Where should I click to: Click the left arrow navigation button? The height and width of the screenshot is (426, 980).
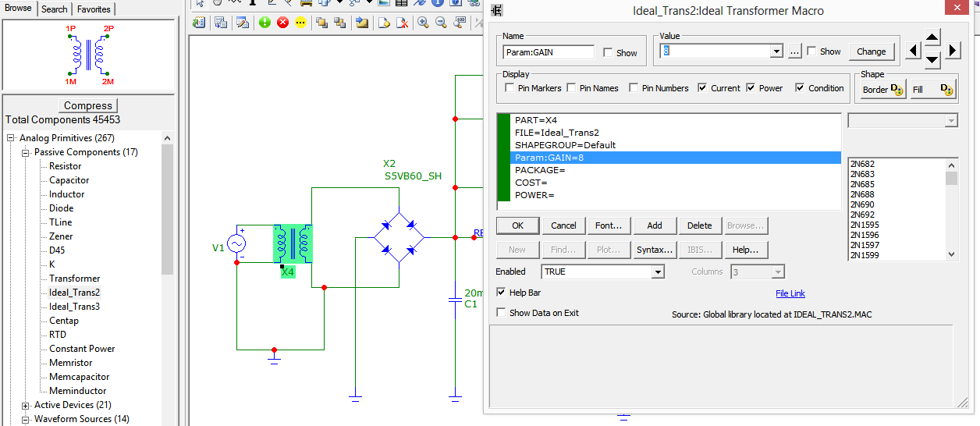pos(913,51)
